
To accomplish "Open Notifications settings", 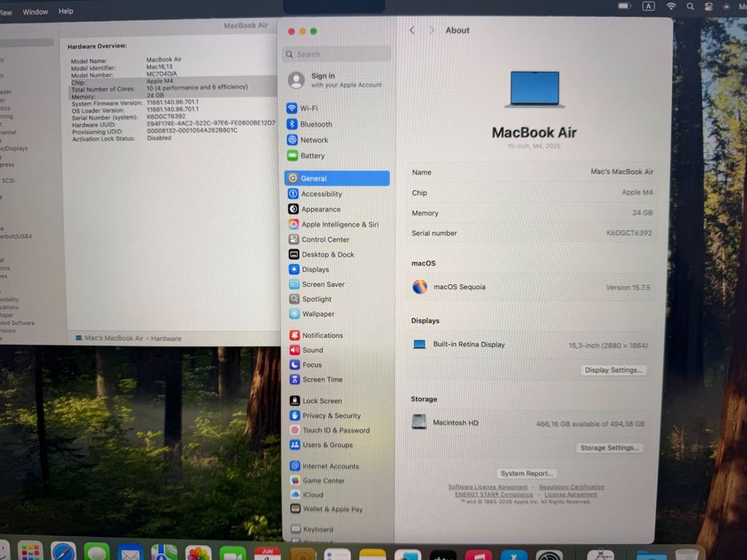I will pyautogui.click(x=316, y=335).
